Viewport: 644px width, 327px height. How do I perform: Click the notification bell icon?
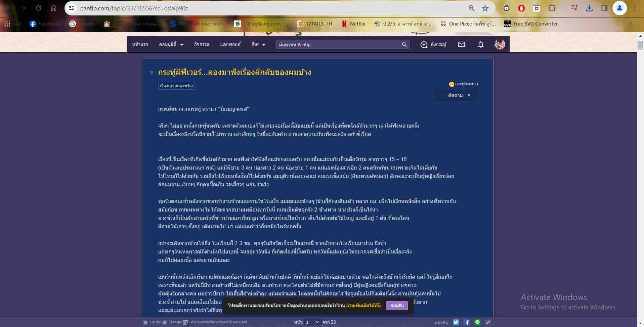(x=480, y=44)
